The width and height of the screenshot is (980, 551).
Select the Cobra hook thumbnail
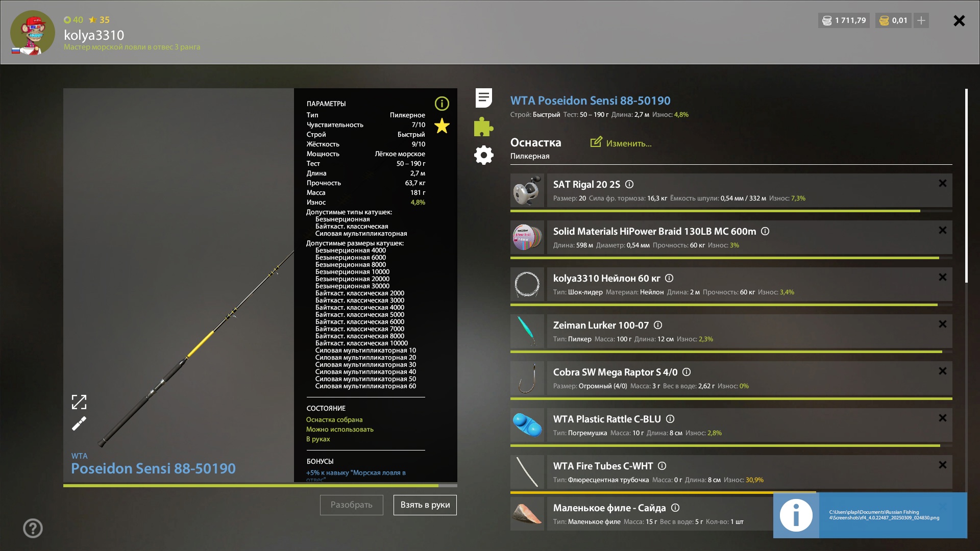pyautogui.click(x=527, y=378)
